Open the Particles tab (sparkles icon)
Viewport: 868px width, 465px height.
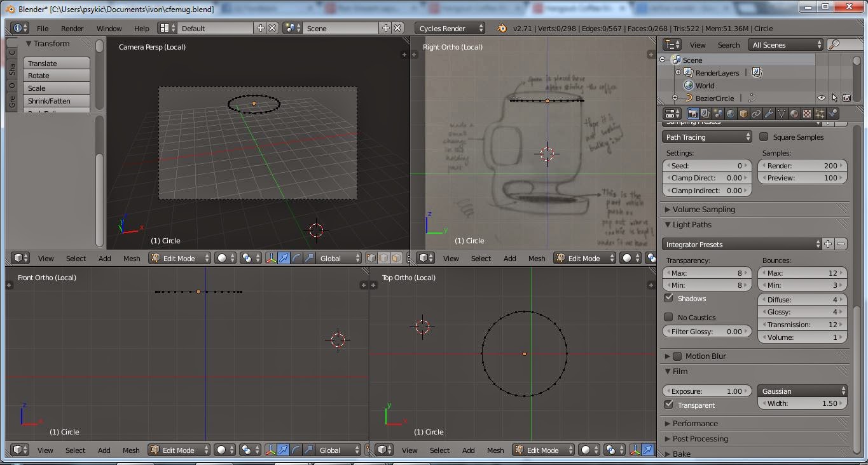pos(820,114)
